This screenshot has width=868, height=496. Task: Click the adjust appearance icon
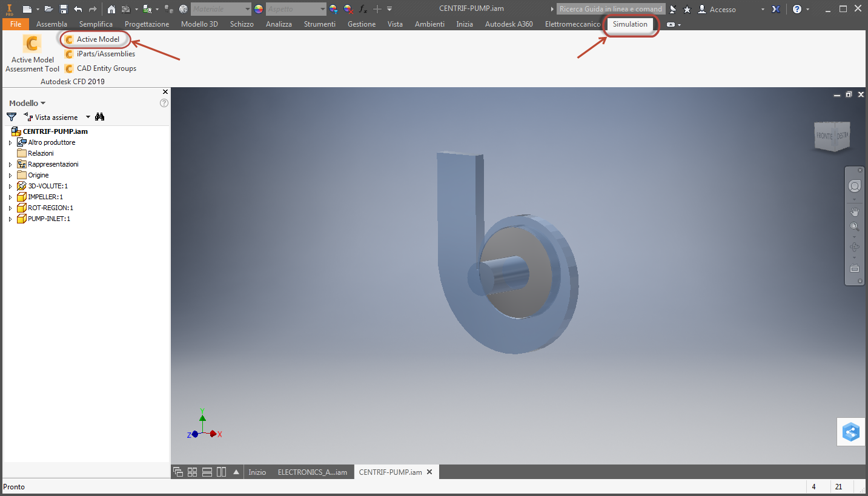tap(333, 9)
